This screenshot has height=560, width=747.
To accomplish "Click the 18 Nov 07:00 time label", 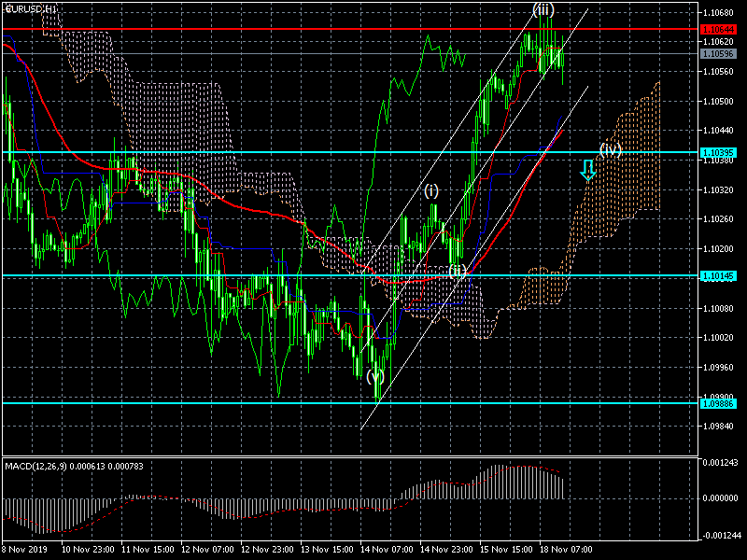I will coord(565,551).
